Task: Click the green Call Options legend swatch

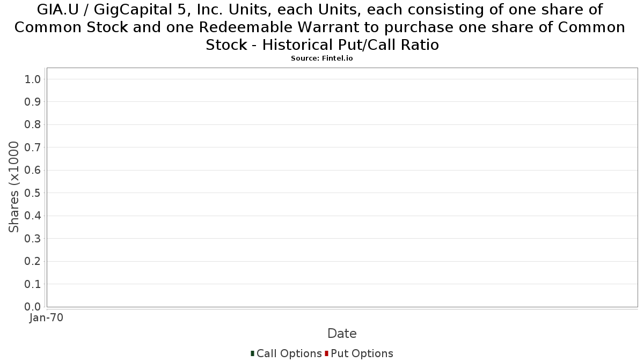Action: [x=252, y=353]
